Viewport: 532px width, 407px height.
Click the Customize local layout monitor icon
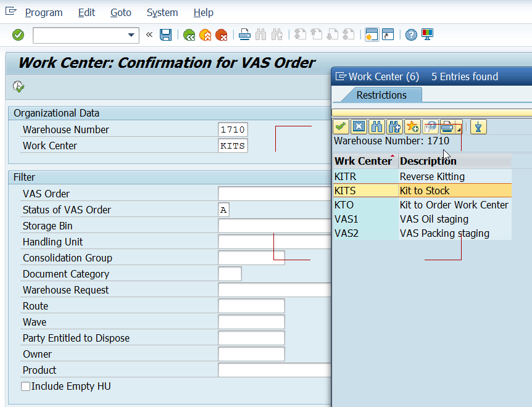coord(428,35)
